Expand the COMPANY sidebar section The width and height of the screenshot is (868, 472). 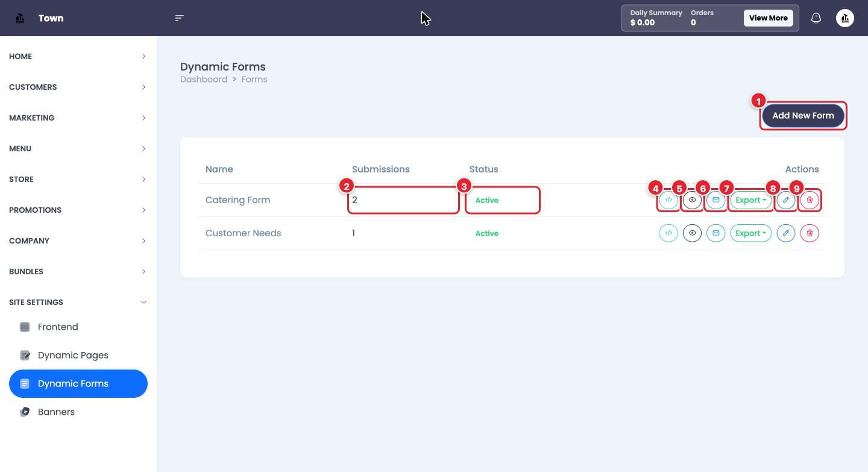[x=78, y=241]
